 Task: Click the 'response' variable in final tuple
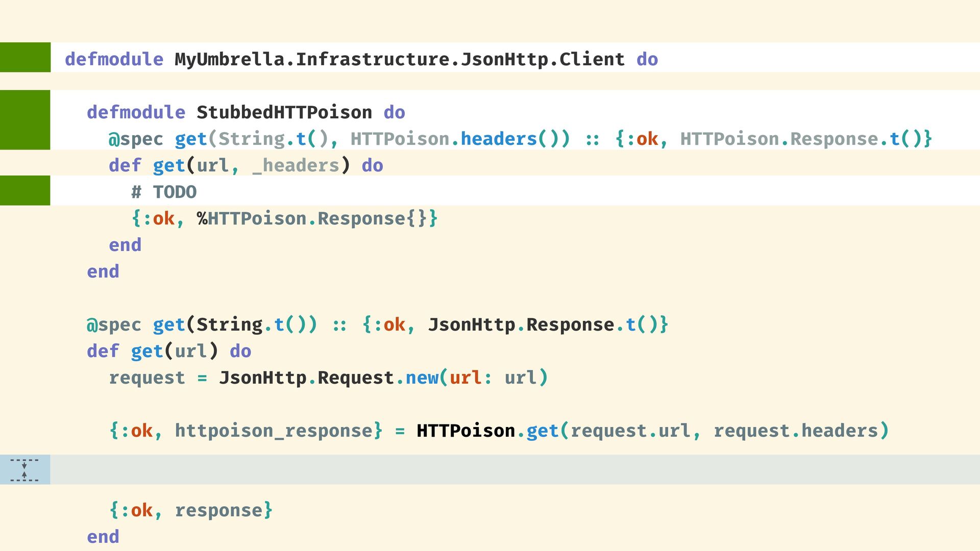[218, 510]
